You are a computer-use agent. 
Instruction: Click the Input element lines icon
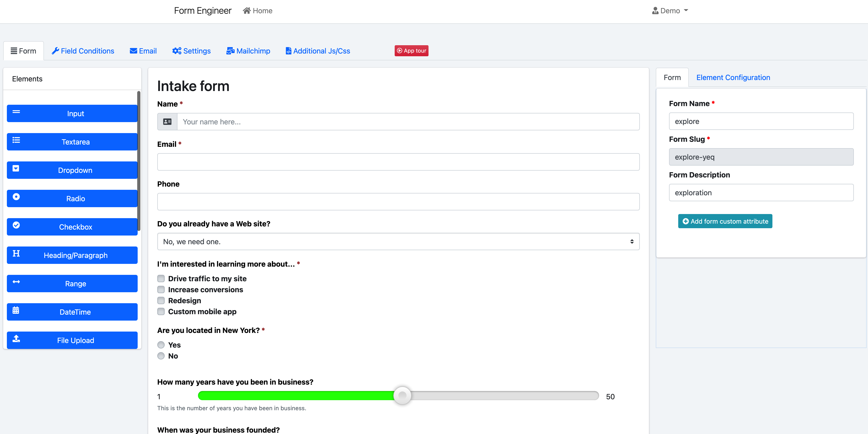(16, 112)
